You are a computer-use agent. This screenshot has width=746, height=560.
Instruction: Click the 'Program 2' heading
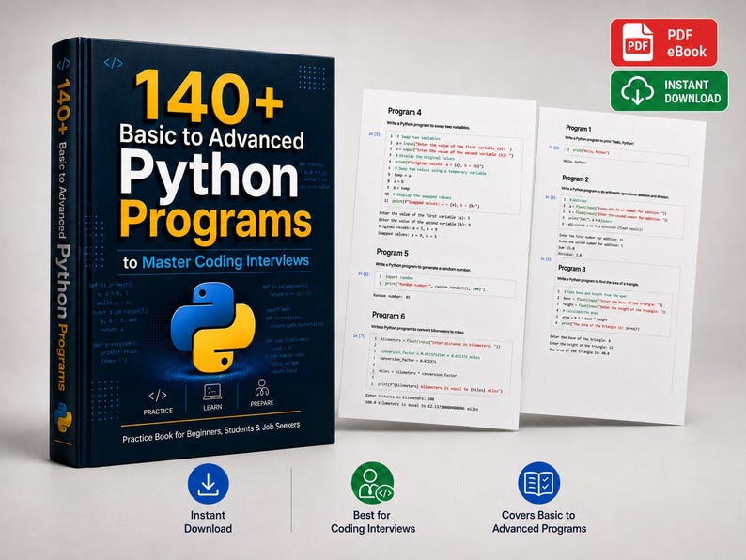point(575,179)
